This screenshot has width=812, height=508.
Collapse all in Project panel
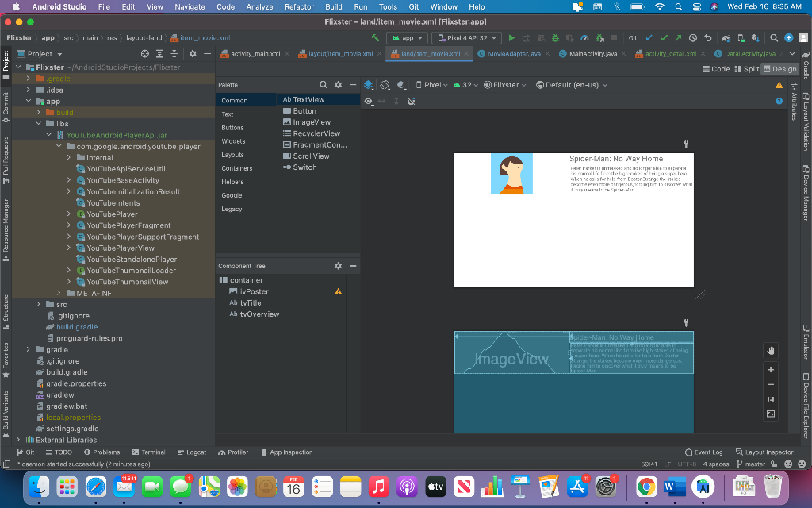click(174, 54)
